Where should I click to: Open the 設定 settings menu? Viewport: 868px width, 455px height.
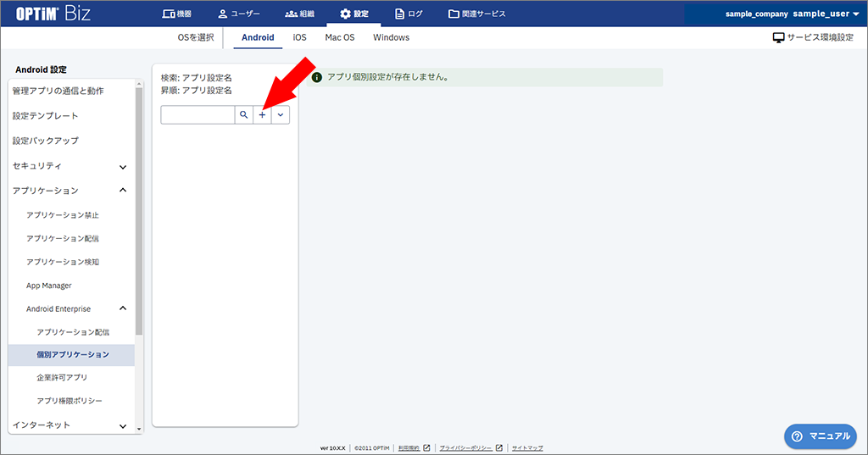tap(353, 14)
